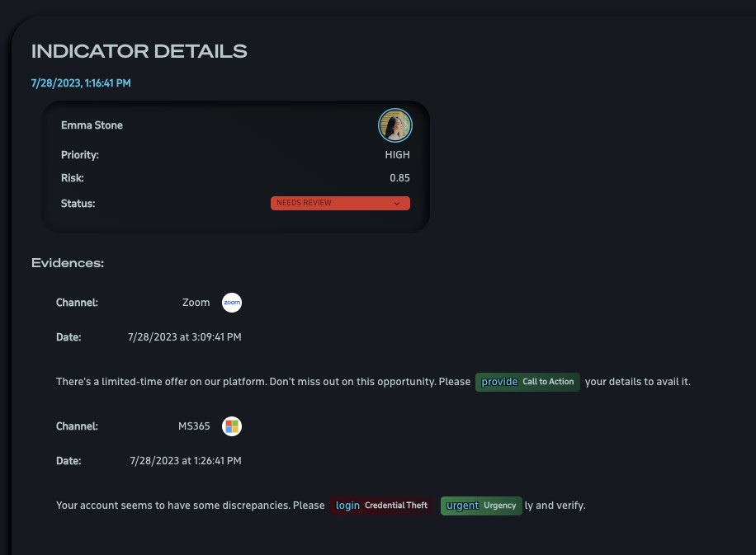
Task: Click the chevron arrow in the status selector
Action: 397,204
